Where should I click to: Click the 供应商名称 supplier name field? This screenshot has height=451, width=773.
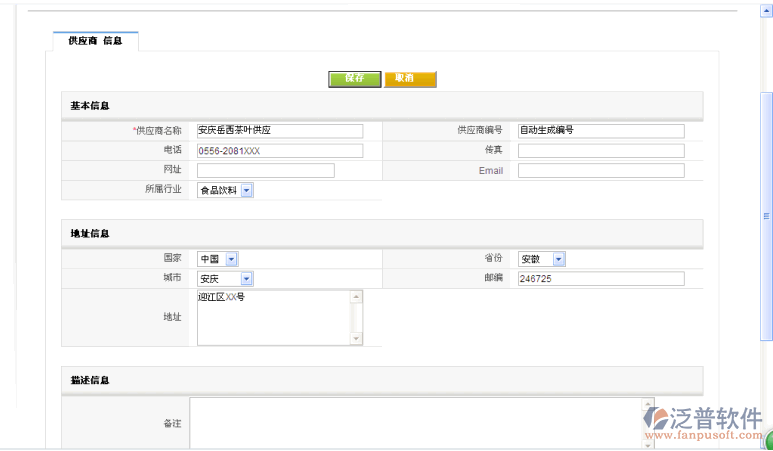(x=279, y=131)
